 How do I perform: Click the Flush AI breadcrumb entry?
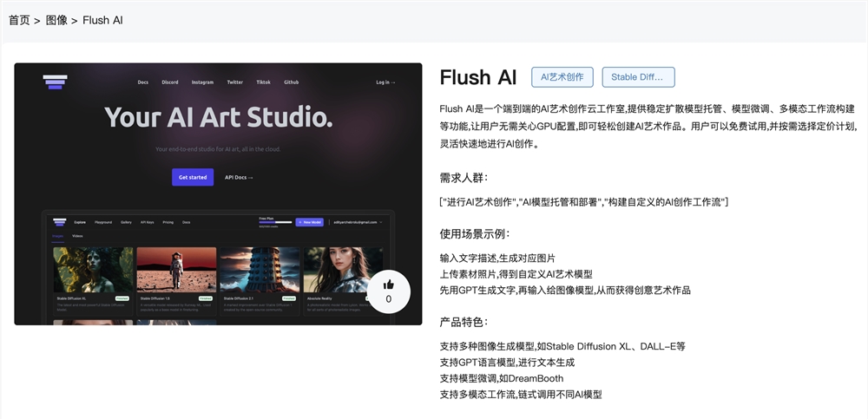pos(103,21)
